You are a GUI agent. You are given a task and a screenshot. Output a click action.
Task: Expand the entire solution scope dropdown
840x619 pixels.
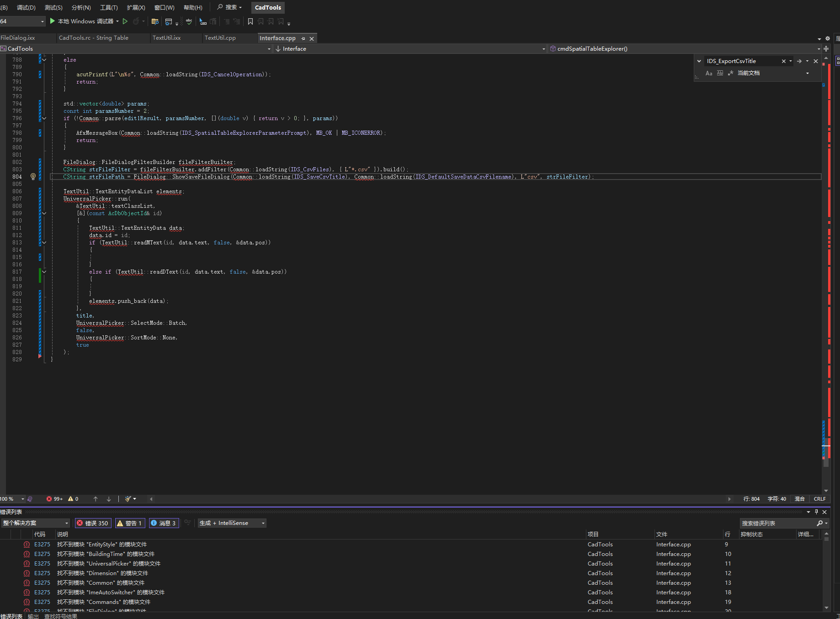pyautogui.click(x=36, y=523)
